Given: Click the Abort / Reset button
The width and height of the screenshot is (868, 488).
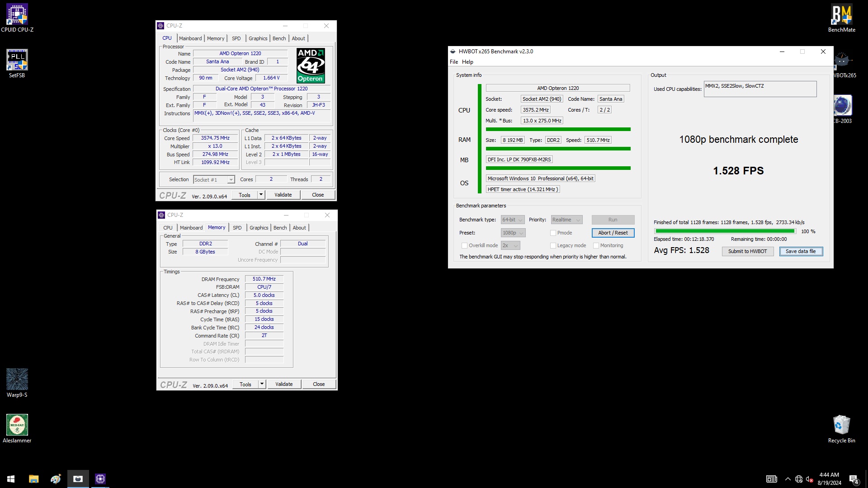Looking at the screenshot, I should coord(613,233).
